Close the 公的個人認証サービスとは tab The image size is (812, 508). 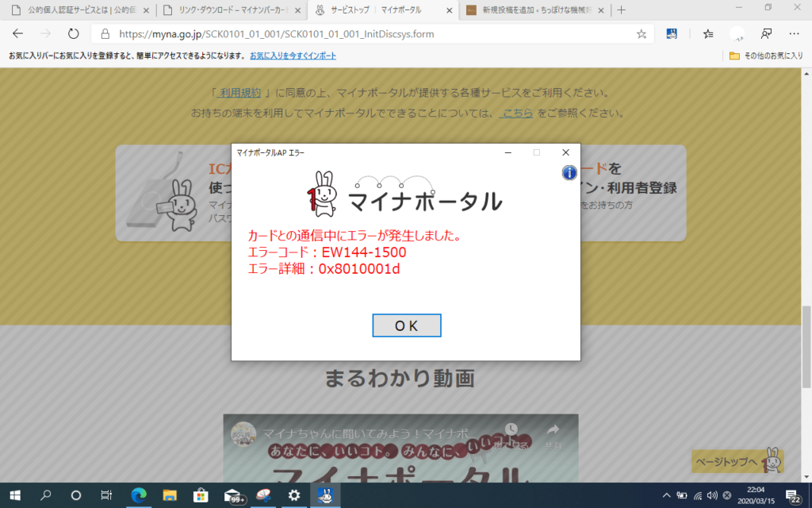(x=146, y=10)
